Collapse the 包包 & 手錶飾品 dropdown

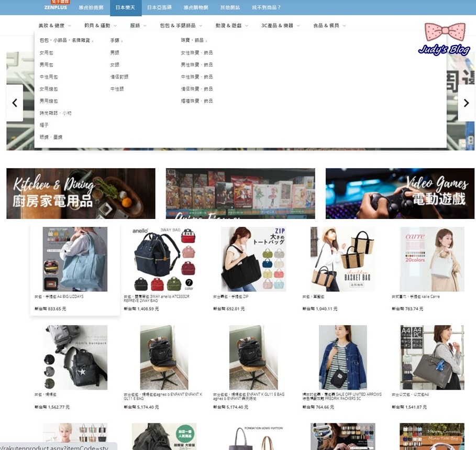pyautogui.click(x=181, y=26)
